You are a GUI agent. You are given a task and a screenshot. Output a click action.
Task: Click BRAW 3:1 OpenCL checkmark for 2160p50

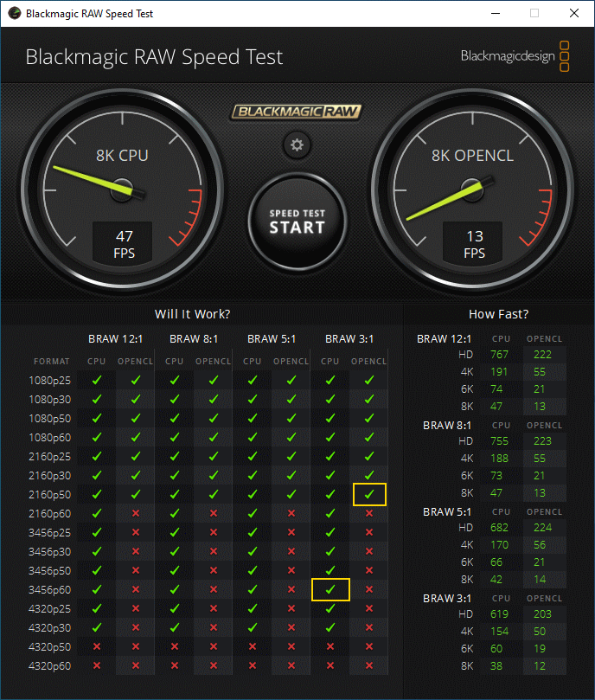[x=369, y=494]
